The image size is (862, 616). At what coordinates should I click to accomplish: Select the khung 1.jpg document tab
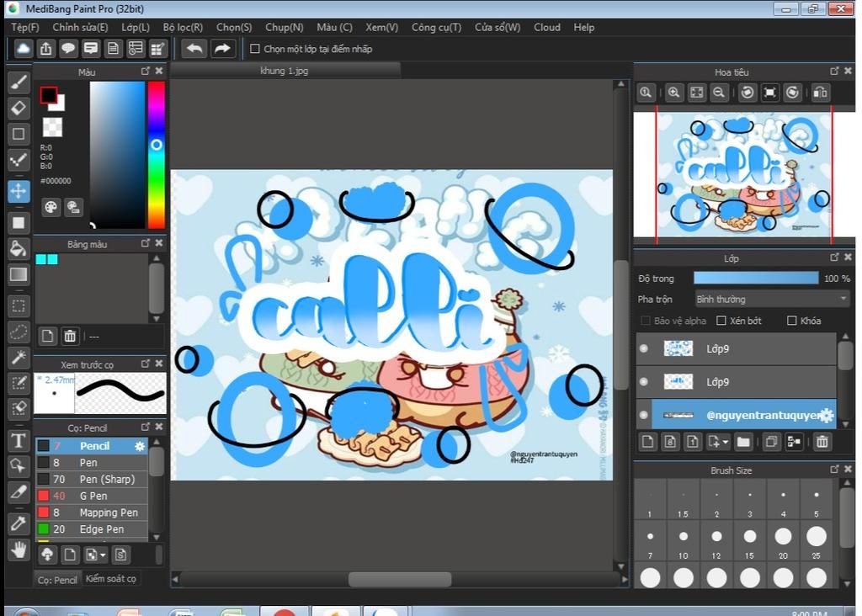point(285,71)
